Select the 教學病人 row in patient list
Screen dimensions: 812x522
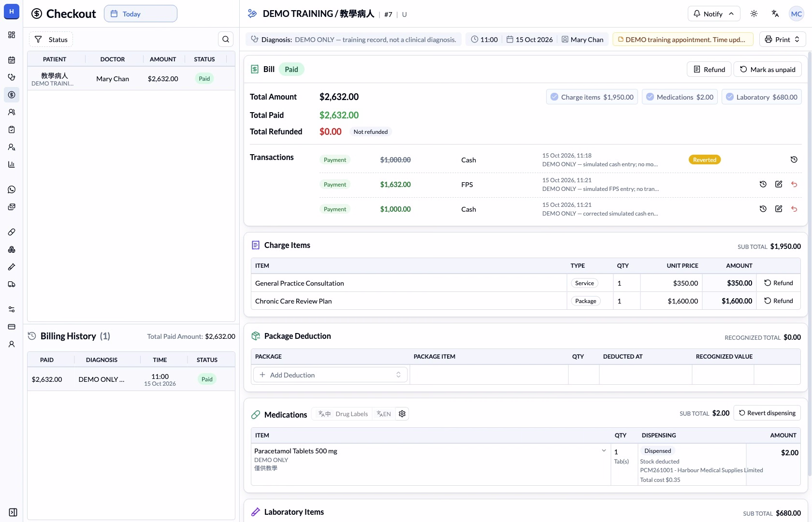click(x=131, y=79)
